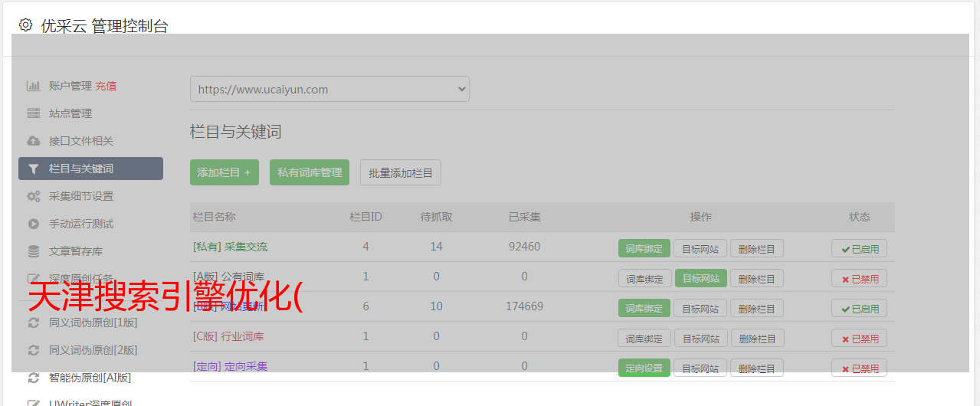The image size is (980, 406).
Task: Open 文章暂存库 menu item
Action: tap(76, 251)
